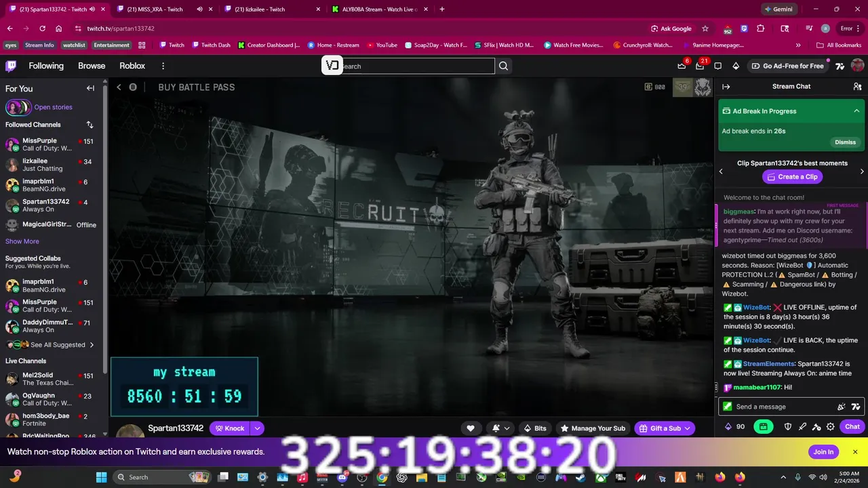The image size is (868, 488).
Task: Click the Twitch search field
Action: point(417,66)
